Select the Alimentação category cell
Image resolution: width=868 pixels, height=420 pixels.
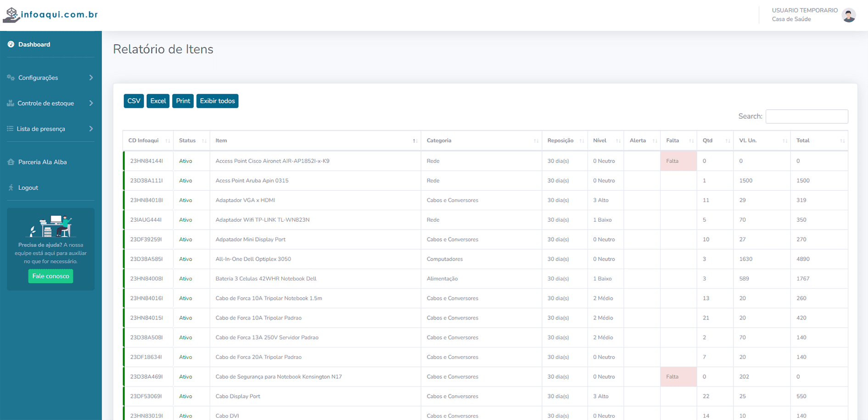482,279
